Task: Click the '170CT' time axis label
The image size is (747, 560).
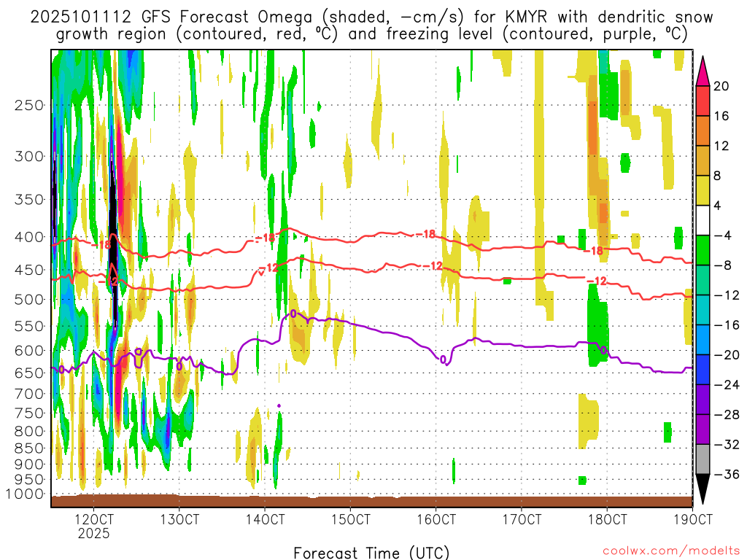Action: (522, 519)
